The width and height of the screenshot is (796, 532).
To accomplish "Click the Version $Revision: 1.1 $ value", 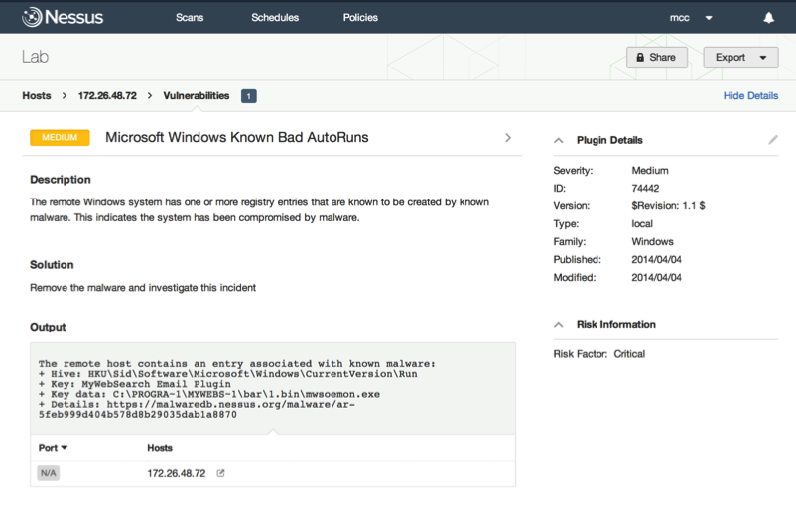I will [x=668, y=206].
